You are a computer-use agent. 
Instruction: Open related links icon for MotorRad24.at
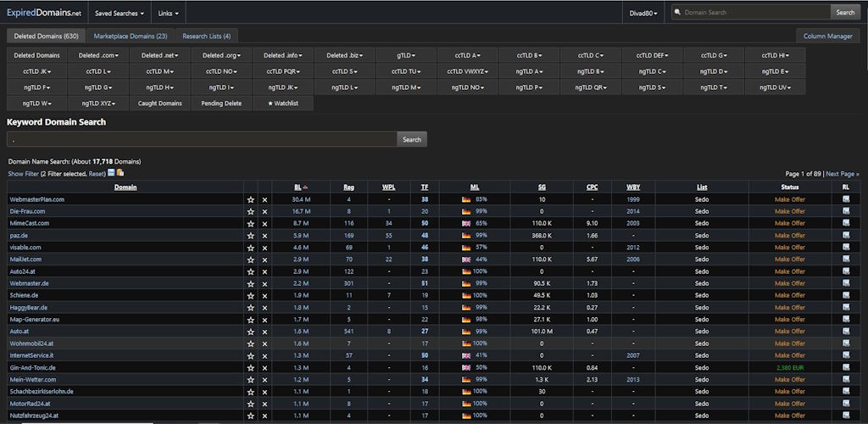click(846, 404)
